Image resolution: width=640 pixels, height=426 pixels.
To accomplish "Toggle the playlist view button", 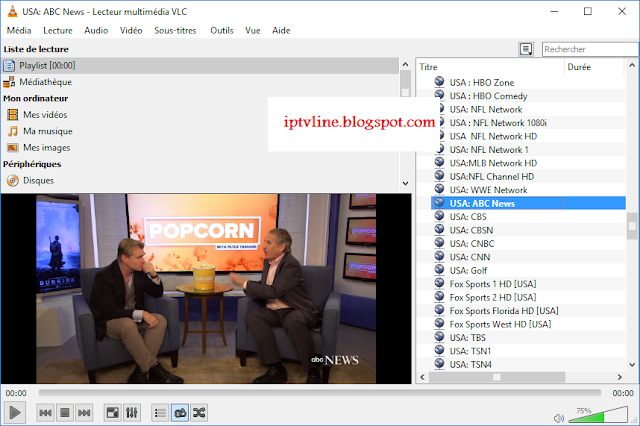I will pyautogui.click(x=160, y=413).
